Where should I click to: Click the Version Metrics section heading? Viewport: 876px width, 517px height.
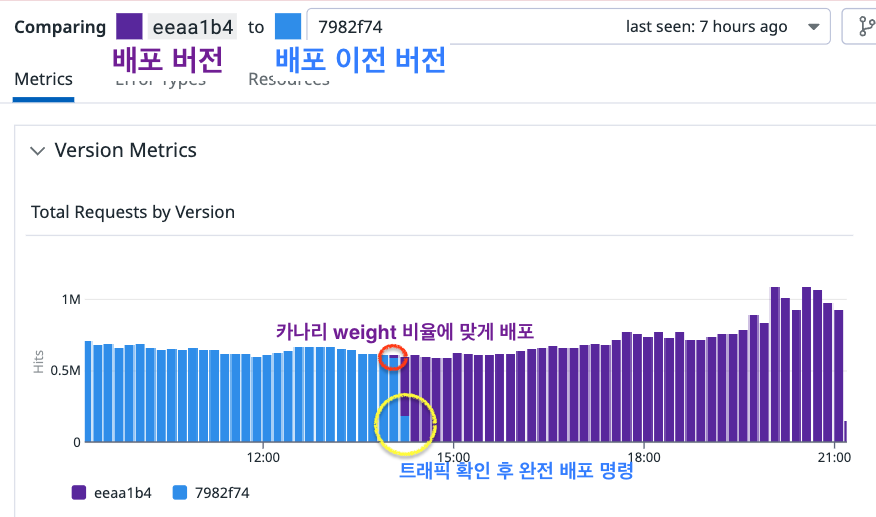[x=125, y=151]
